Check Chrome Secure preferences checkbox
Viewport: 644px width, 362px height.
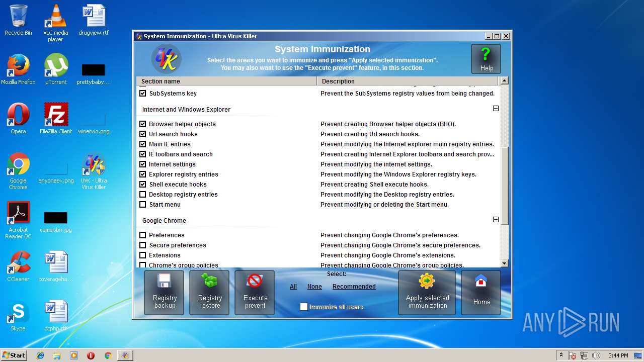point(143,245)
